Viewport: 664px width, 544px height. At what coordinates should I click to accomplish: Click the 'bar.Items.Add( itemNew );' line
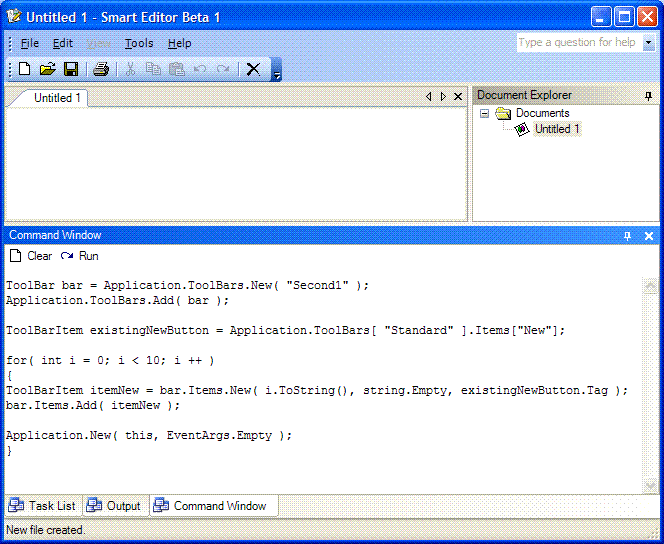93,406
